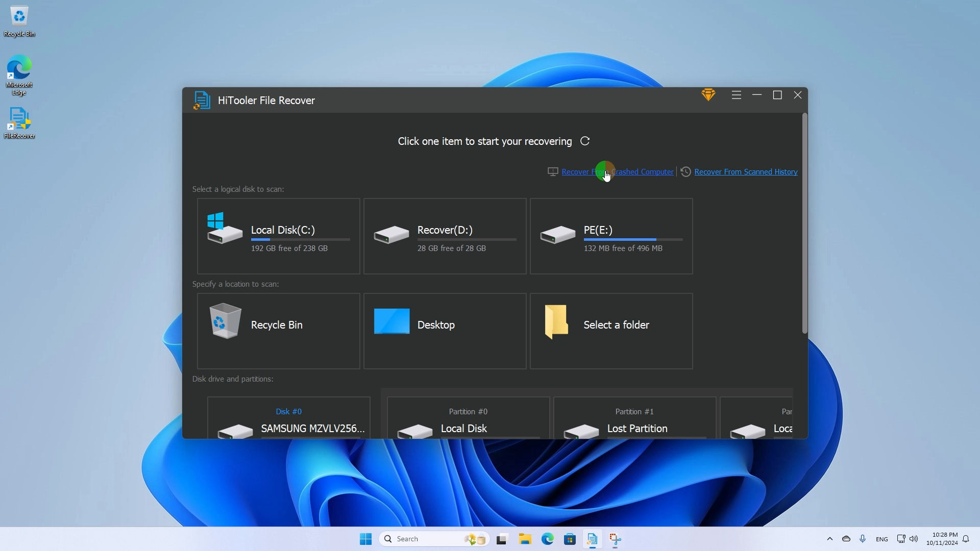Open Recover From Crashed Computer
Image resolution: width=980 pixels, height=551 pixels.
tap(618, 171)
